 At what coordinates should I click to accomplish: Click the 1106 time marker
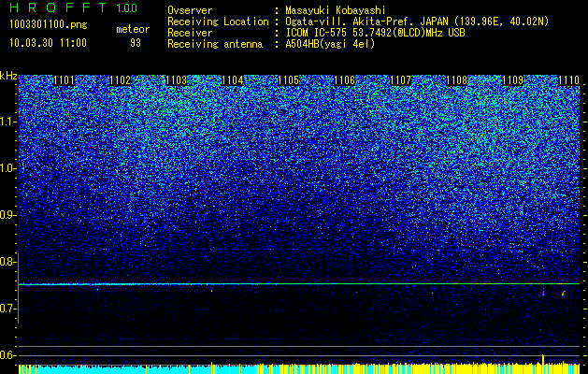(x=345, y=80)
